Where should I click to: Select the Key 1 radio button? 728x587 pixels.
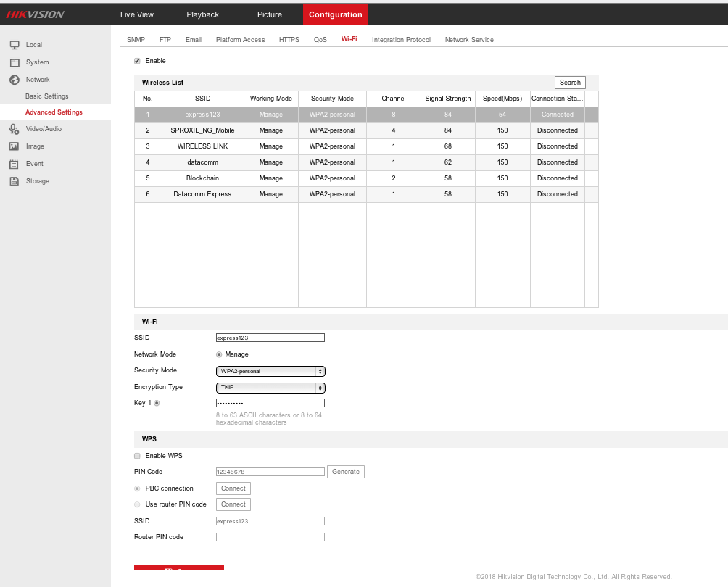pyautogui.click(x=157, y=403)
